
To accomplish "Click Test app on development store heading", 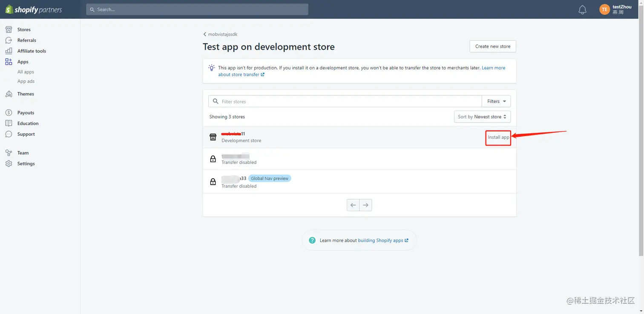I will pyautogui.click(x=269, y=47).
